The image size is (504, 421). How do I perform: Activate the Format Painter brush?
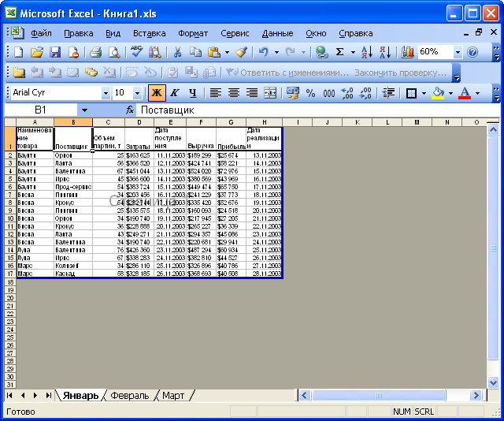[x=241, y=52]
